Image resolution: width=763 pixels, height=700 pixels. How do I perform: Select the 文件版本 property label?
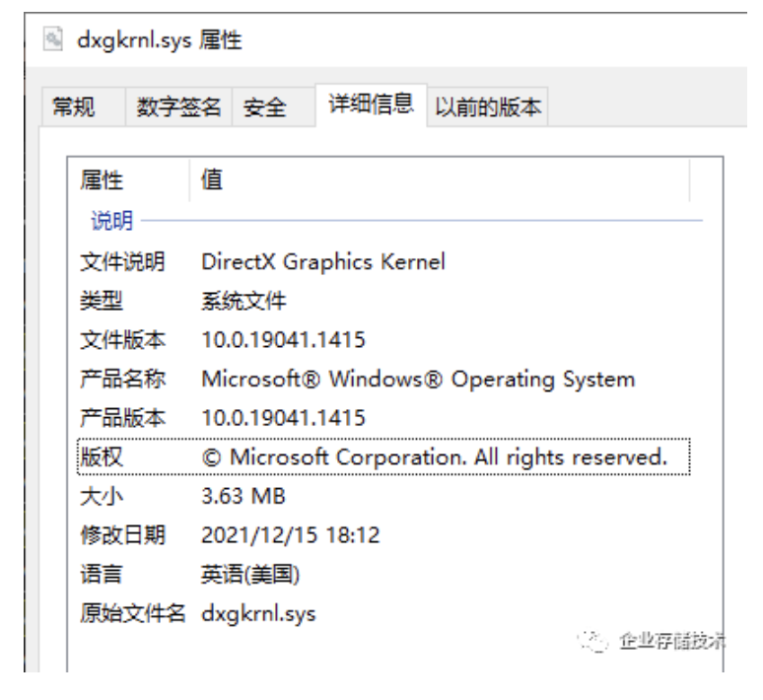pos(122,340)
